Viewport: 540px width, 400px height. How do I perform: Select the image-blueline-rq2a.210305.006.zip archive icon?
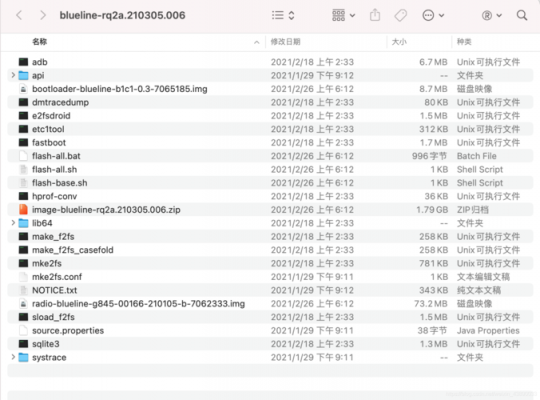tap(23, 209)
